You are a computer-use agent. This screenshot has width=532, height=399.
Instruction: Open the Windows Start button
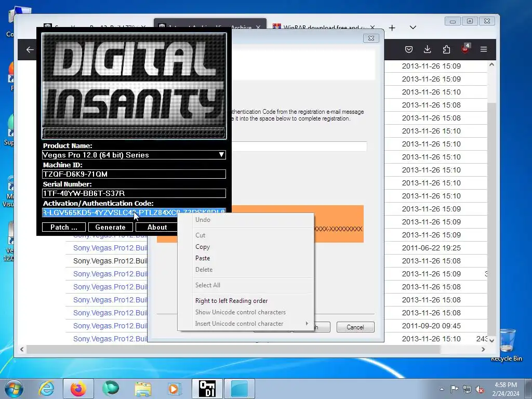point(14,389)
